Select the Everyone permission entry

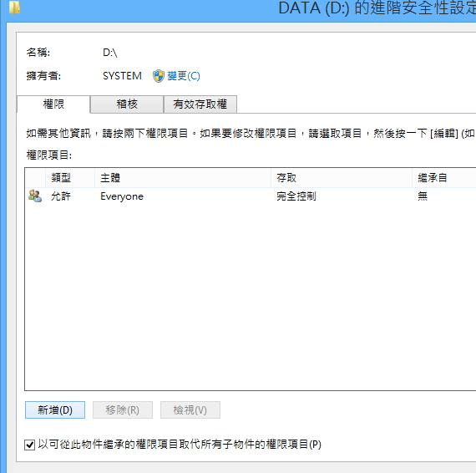251,196
